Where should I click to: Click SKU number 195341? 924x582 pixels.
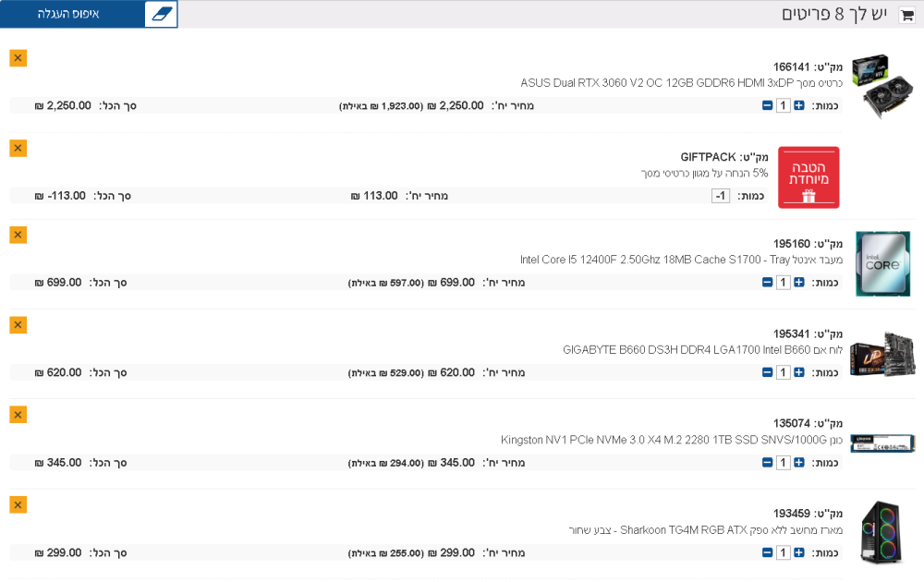[x=792, y=334]
